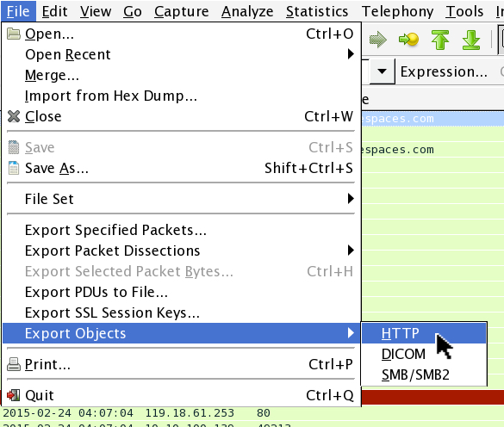Jump to last packet arrow icon
Screen dimensions: 504x427
pos(471,40)
